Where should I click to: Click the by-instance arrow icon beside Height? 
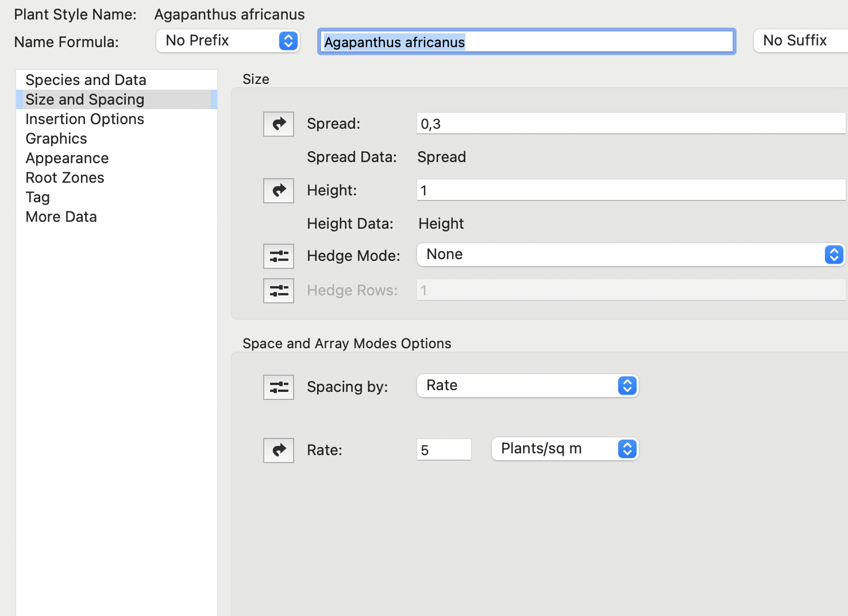279,191
